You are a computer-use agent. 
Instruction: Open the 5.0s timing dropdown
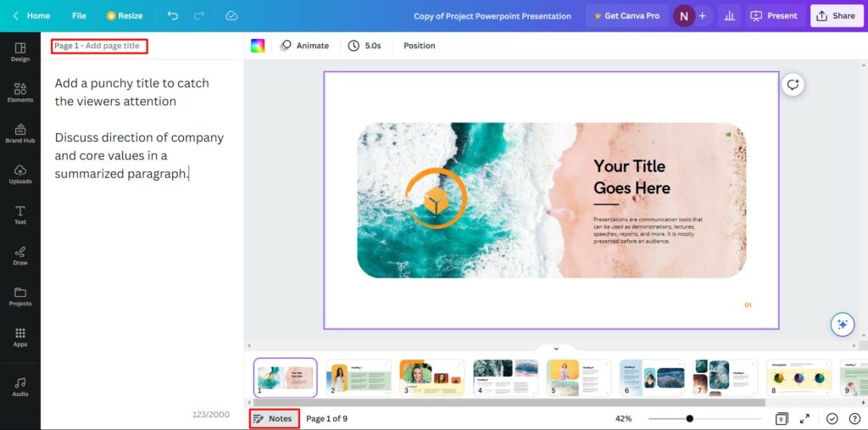pyautogui.click(x=364, y=46)
